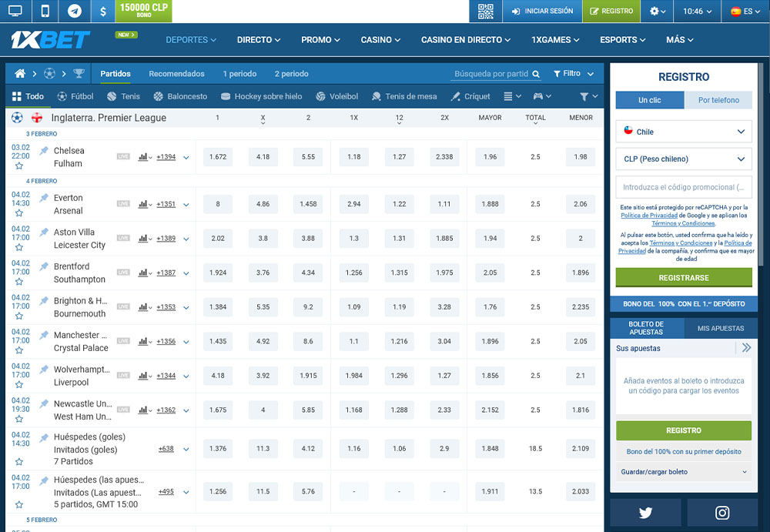Favorite the Everton vs Arsenal match star
The height and width of the screenshot is (532, 770).
click(19, 213)
